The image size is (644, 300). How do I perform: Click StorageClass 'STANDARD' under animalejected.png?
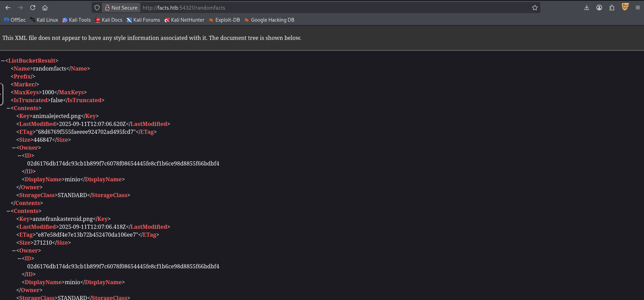point(72,195)
